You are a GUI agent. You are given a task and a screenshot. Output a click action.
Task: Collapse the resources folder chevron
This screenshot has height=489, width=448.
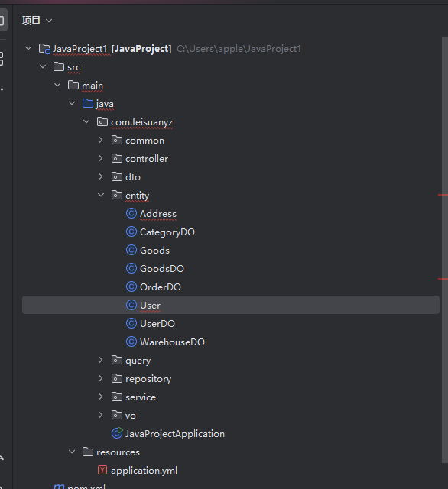point(72,452)
